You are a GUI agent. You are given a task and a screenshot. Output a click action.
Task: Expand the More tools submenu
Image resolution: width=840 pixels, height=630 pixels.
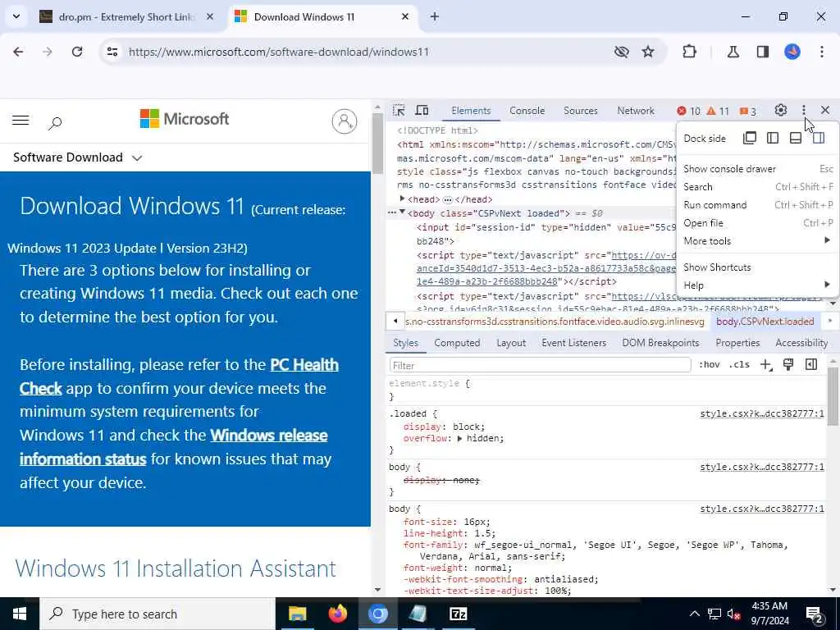(758, 241)
